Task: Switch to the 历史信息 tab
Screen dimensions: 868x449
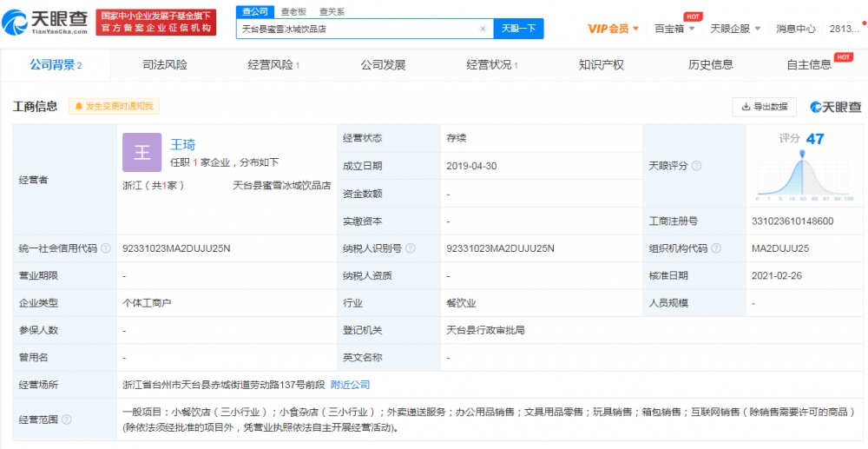Action: (x=711, y=65)
